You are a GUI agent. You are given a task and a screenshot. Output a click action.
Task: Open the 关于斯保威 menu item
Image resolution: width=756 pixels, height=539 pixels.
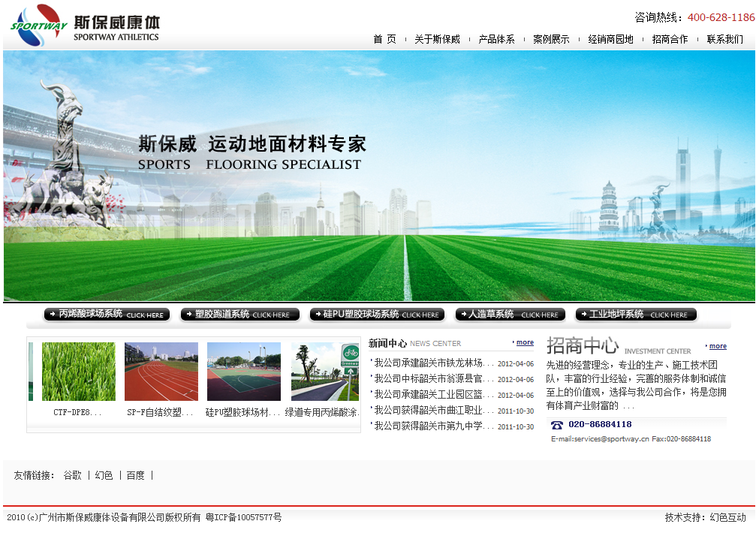[437, 40]
